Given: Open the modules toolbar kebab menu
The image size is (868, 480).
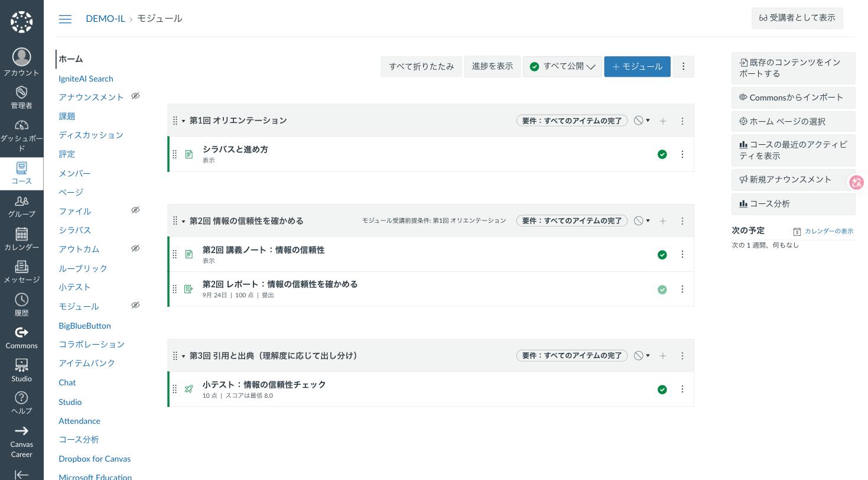Looking at the screenshot, I should [x=684, y=66].
